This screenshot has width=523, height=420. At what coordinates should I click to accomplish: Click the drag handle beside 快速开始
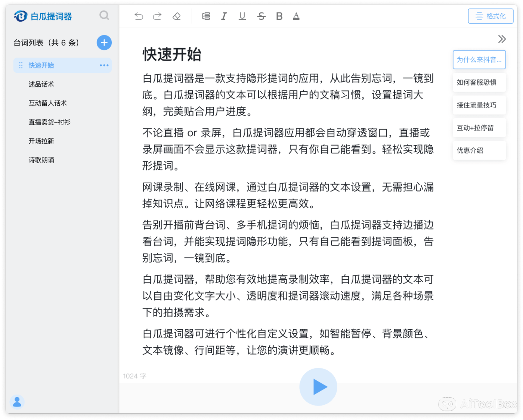[x=21, y=65]
